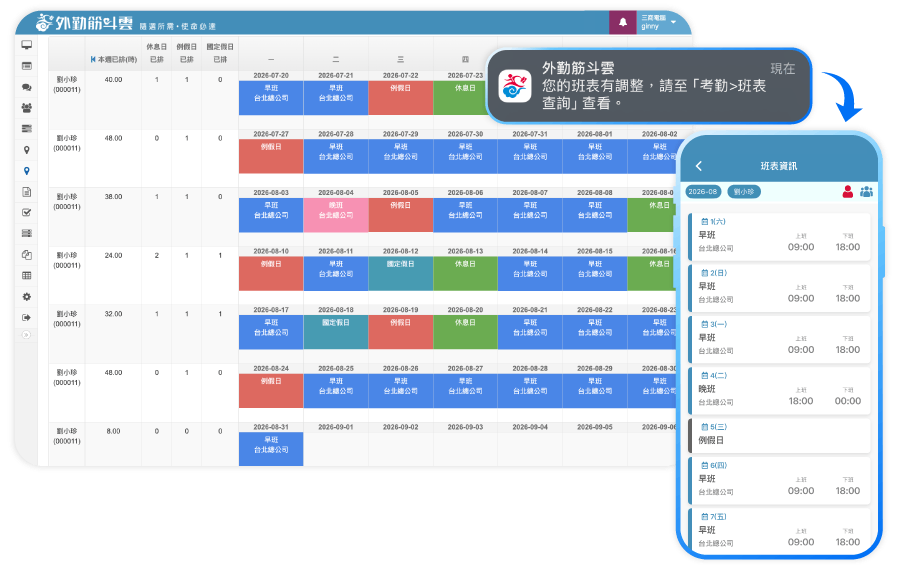Image resolution: width=900 pixels, height=570 pixels.
Task: Click the sign-out arrow sidebar icon
Action: tap(26, 317)
